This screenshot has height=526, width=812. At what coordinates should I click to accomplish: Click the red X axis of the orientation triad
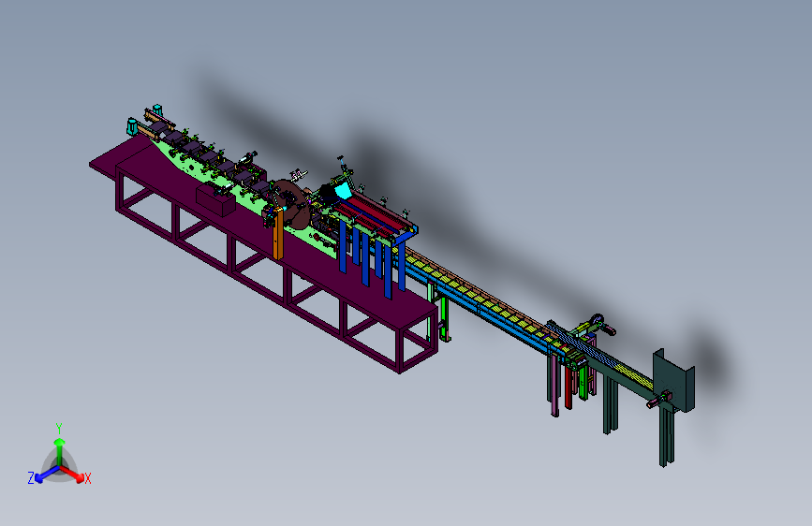coord(72,474)
